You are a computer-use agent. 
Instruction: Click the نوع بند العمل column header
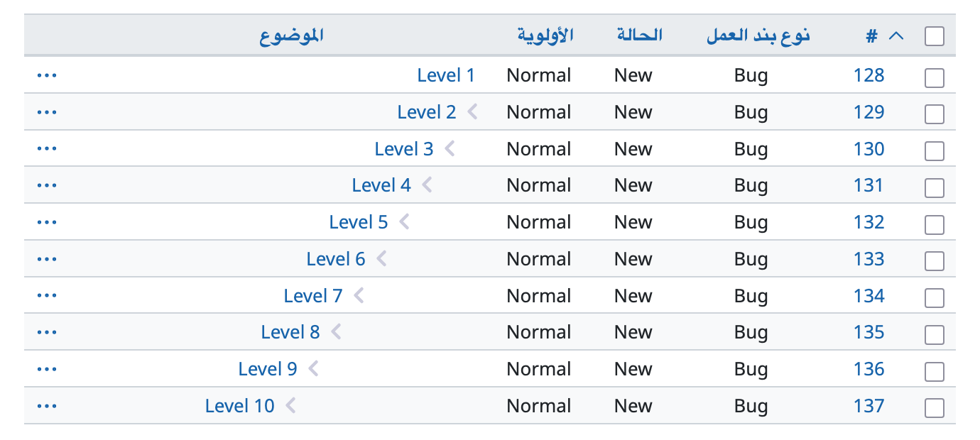758,35
